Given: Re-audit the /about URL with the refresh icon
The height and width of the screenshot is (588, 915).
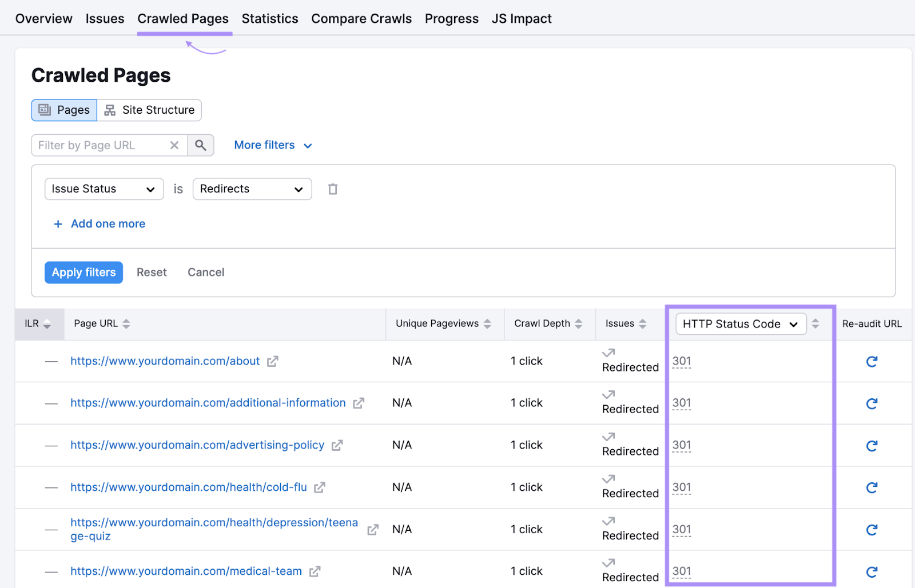Looking at the screenshot, I should [x=872, y=361].
